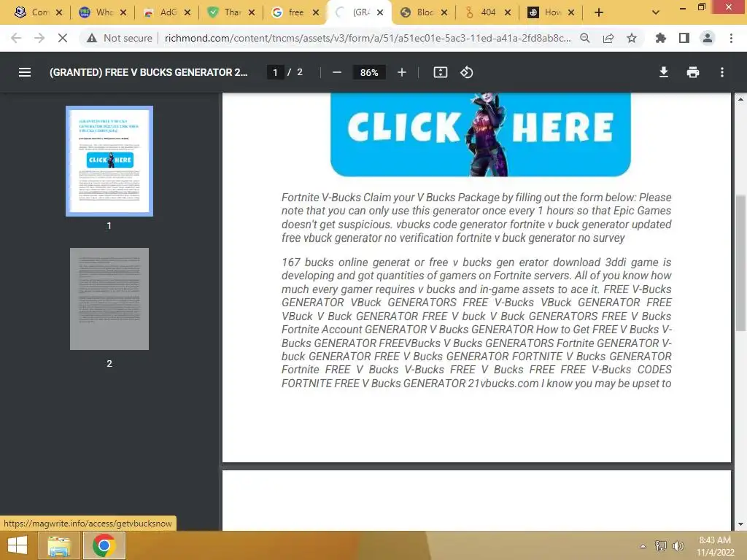The image size is (747, 560).
Task: Zoom out with the minus button
Action: pyautogui.click(x=337, y=72)
